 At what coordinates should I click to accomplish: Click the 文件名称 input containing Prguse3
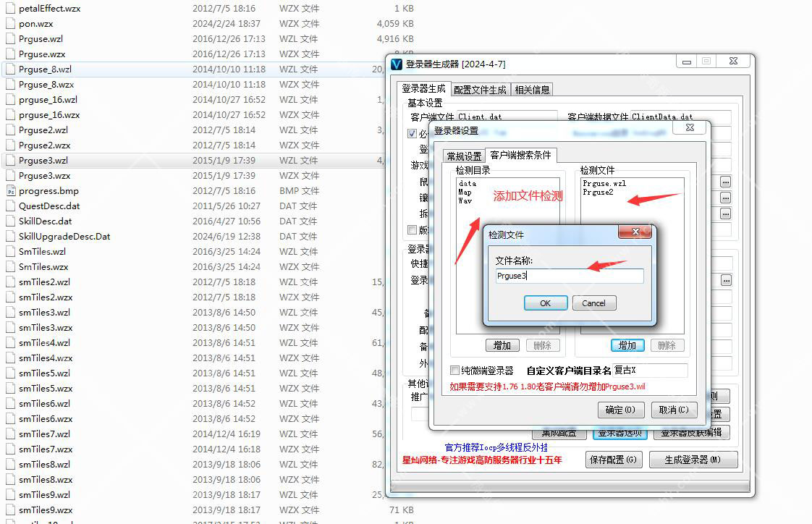point(569,276)
